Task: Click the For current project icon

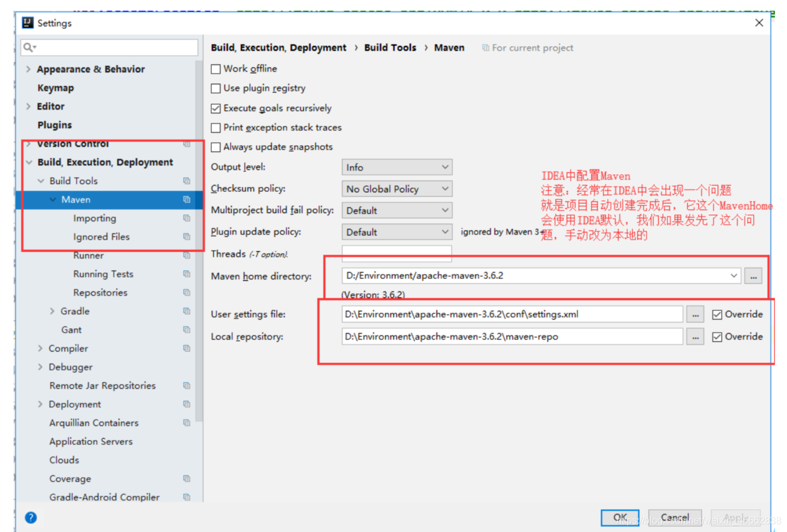Action: coord(486,48)
